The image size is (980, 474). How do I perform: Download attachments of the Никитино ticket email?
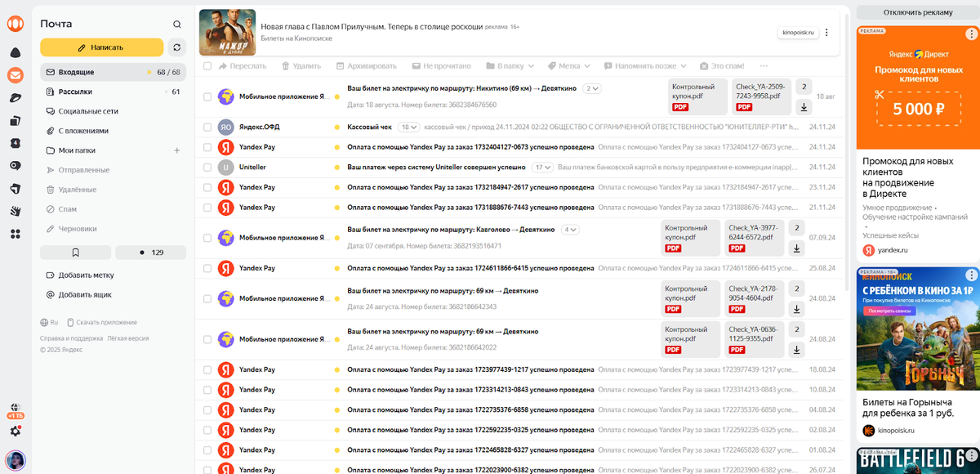click(804, 107)
